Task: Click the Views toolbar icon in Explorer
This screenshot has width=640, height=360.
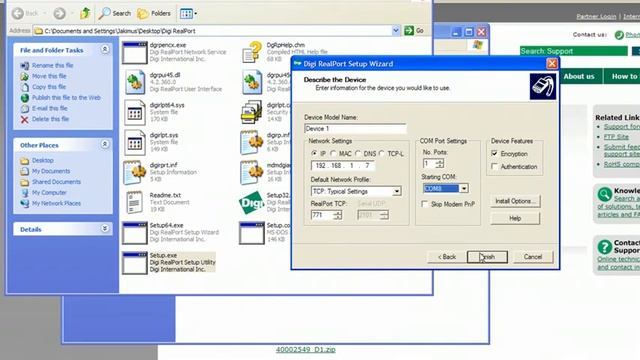Action: (188, 13)
